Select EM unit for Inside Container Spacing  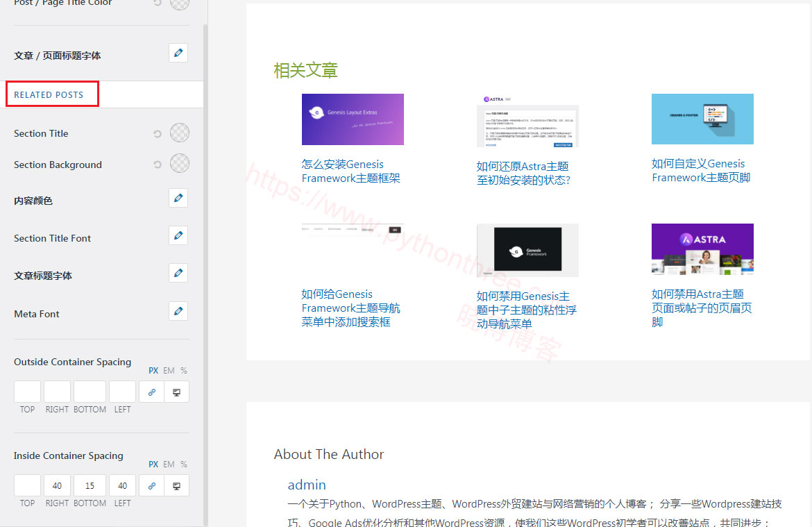pos(169,465)
